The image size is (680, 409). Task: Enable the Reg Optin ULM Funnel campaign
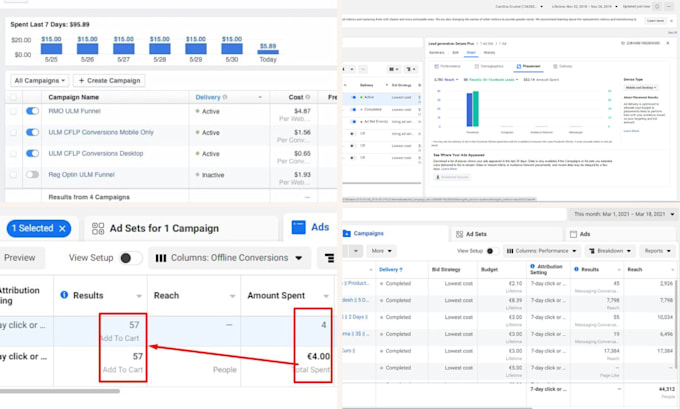33,175
